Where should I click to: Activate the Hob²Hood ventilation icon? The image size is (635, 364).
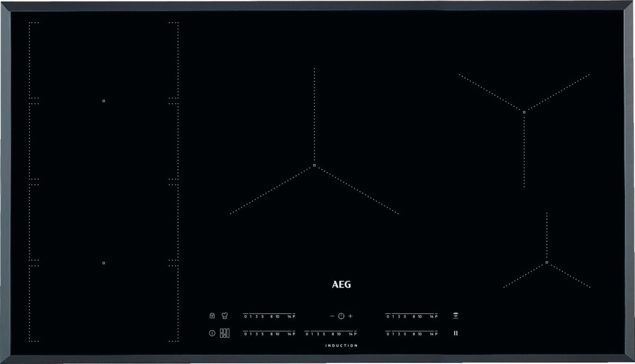(x=456, y=316)
